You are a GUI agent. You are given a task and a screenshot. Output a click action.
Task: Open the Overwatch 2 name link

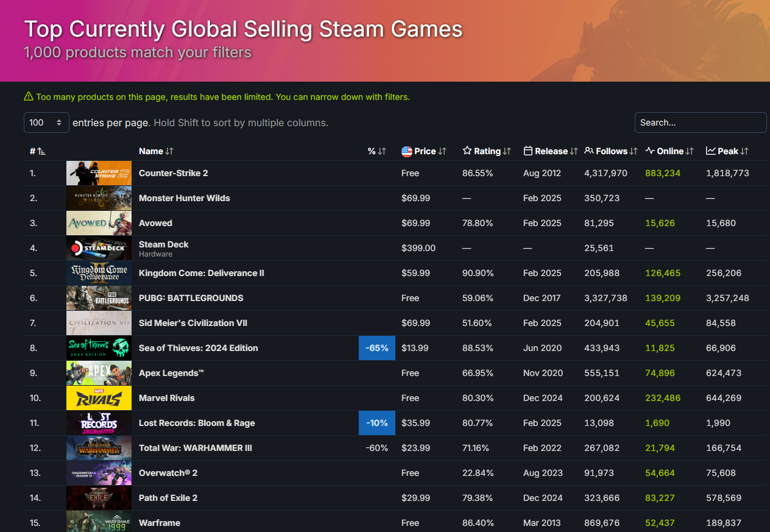pos(168,473)
